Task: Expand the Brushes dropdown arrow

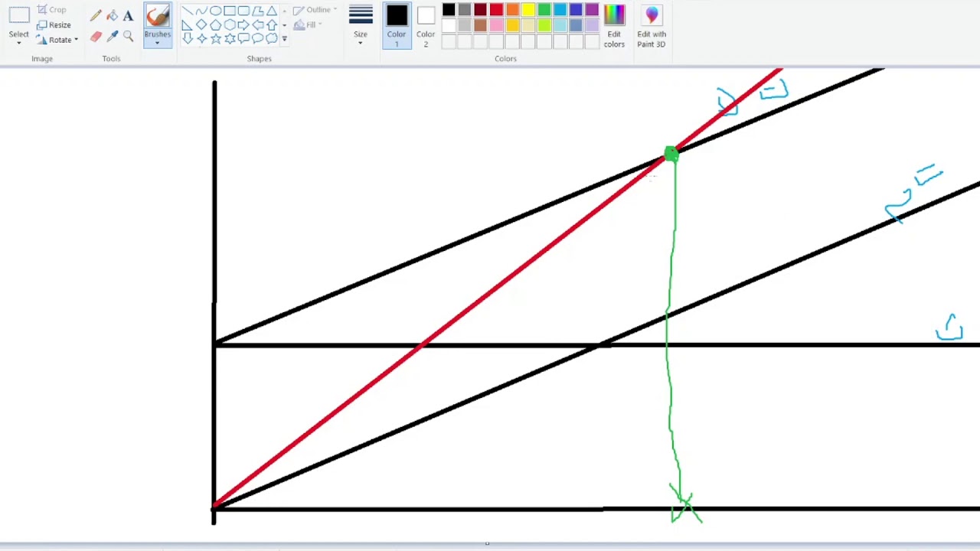Action: [157, 43]
